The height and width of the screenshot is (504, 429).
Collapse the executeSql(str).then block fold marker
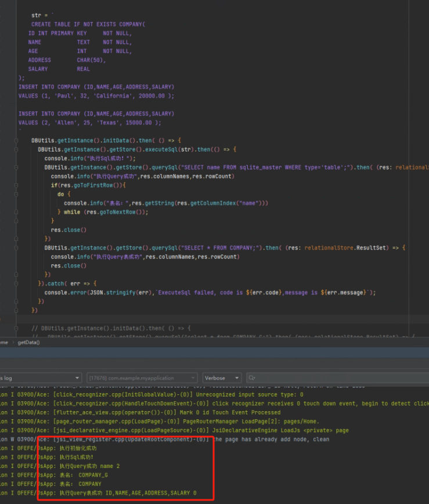[16, 149]
